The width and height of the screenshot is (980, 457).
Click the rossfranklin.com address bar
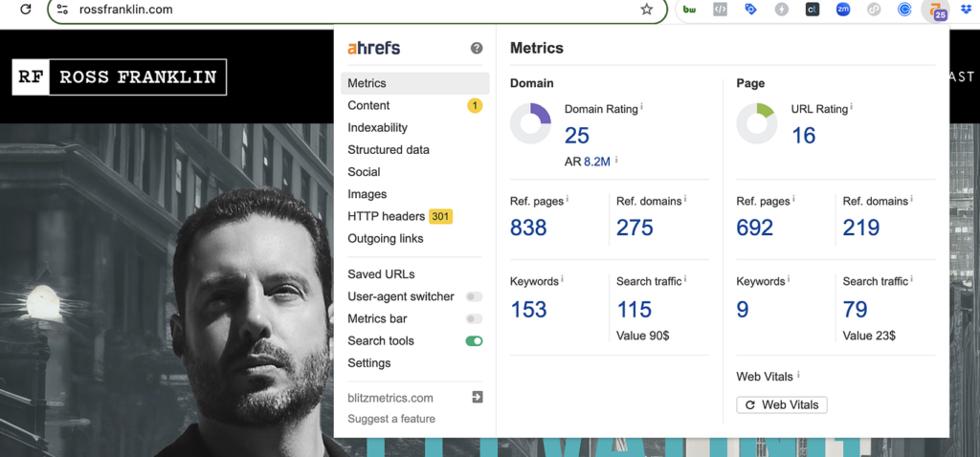357,10
